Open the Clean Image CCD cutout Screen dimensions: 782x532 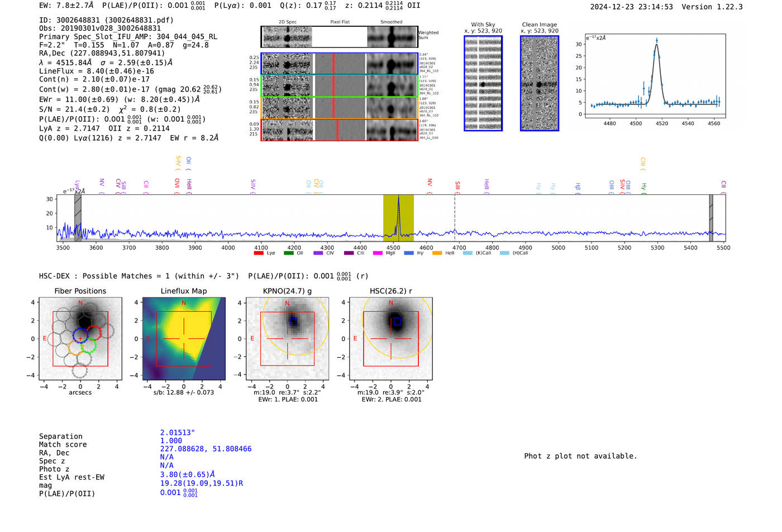coord(540,83)
